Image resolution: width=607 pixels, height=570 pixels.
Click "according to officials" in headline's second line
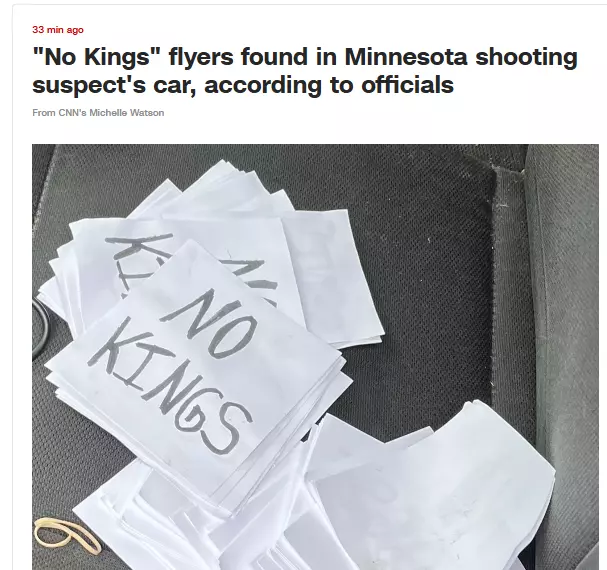click(329, 85)
